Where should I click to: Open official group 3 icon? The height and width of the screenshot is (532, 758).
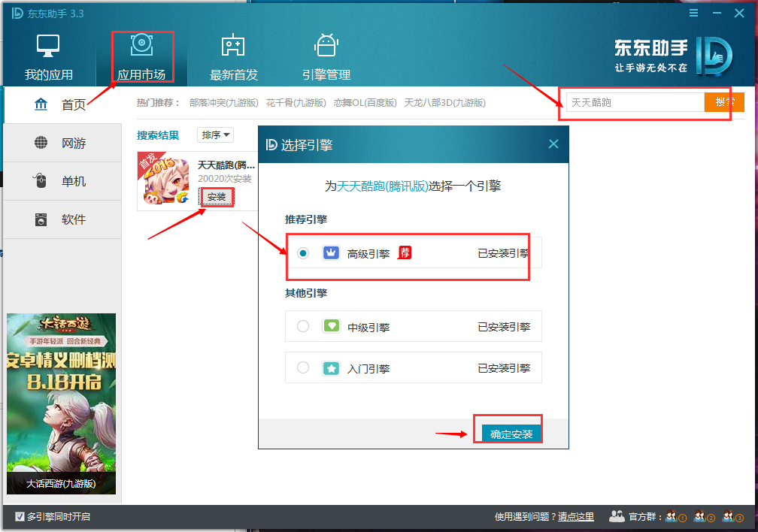coord(732,516)
